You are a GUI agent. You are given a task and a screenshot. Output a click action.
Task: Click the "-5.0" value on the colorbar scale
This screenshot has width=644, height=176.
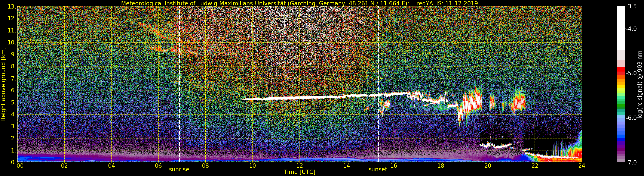[x=631, y=73]
